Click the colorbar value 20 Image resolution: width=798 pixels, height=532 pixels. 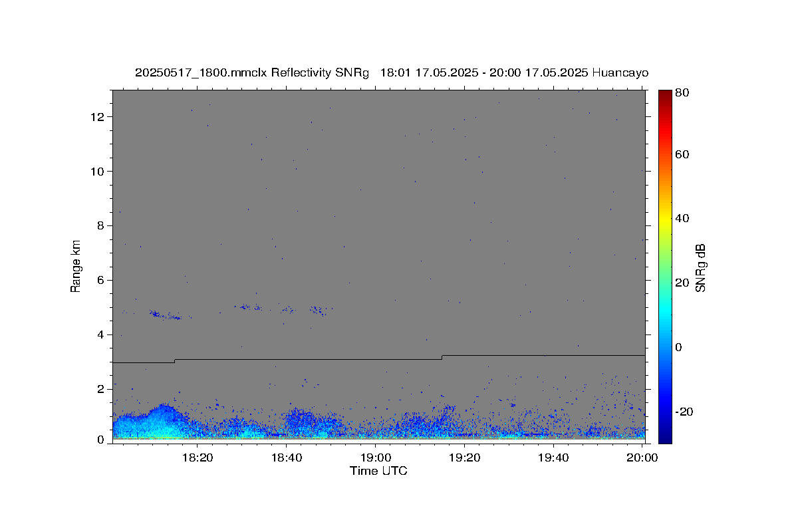(x=682, y=283)
